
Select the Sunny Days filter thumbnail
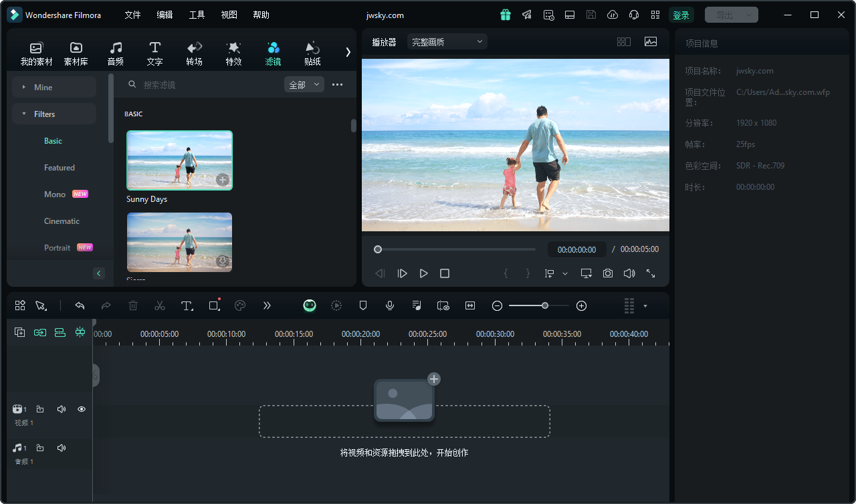point(179,160)
